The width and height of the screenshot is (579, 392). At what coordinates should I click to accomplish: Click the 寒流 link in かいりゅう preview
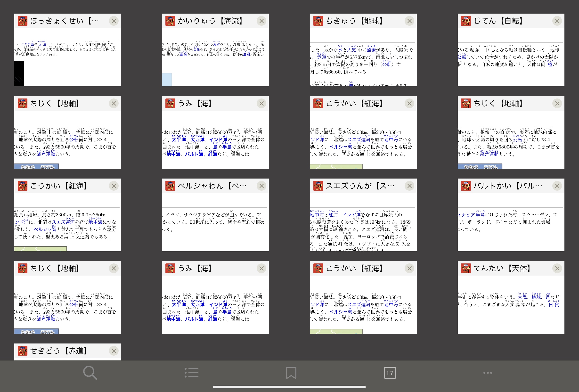tap(184, 55)
